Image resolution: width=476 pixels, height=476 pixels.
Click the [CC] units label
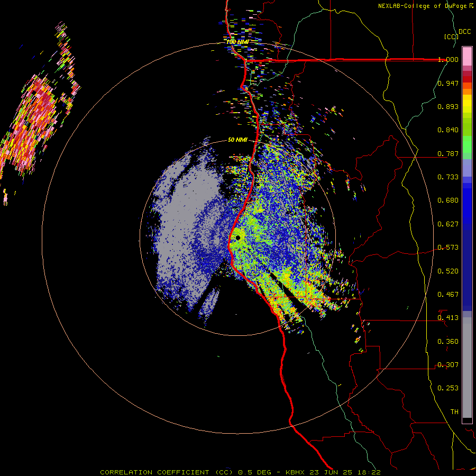[x=451, y=36]
